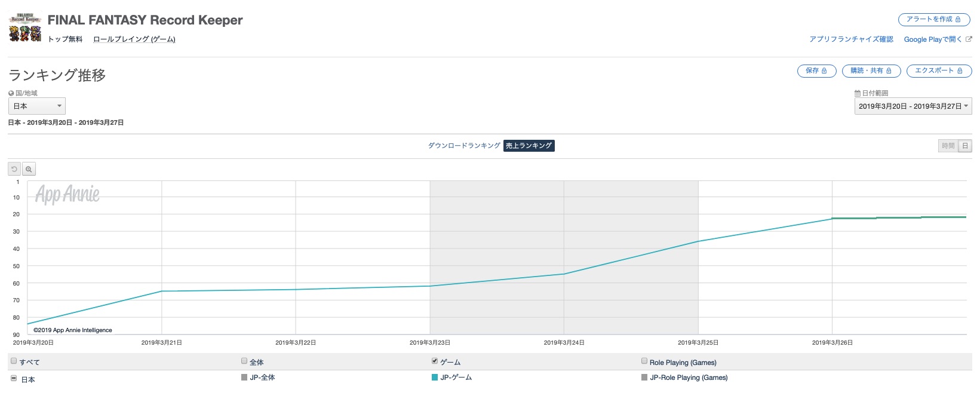Uncheck the ゲーム checkbox
980x408 pixels.
tap(435, 361)
